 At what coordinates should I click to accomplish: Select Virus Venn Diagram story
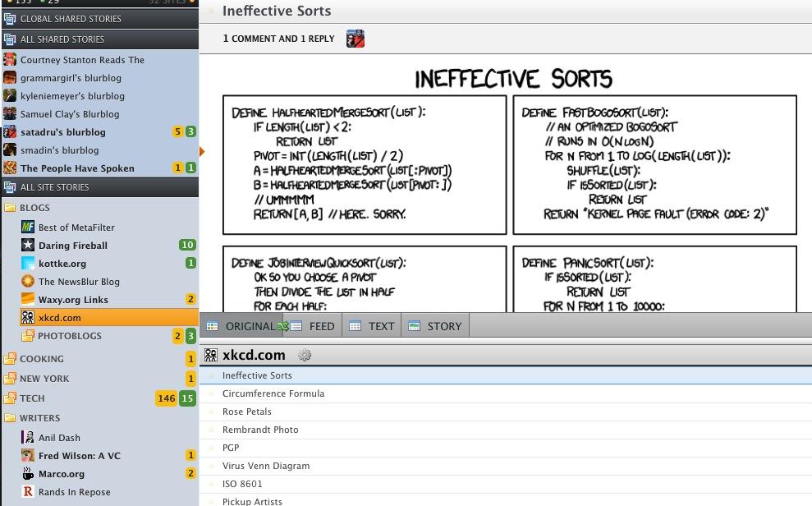pos(506,466)
